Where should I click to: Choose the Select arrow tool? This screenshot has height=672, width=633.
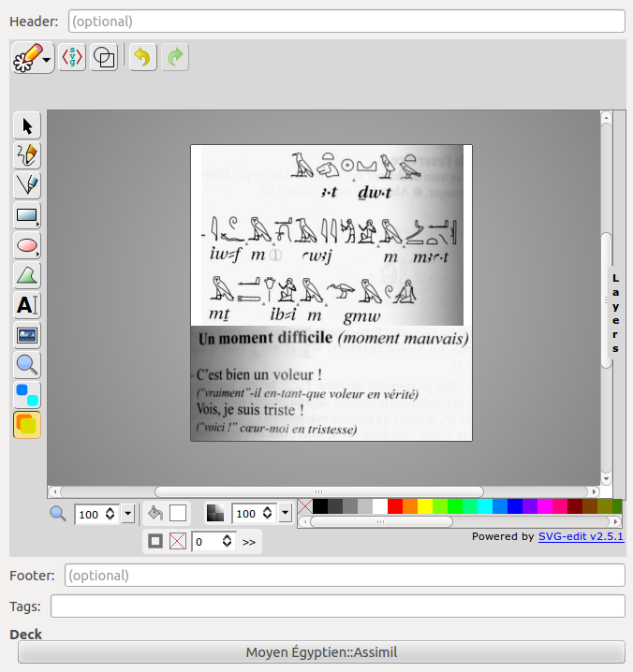pyautogui.click(x=27, y=125)
